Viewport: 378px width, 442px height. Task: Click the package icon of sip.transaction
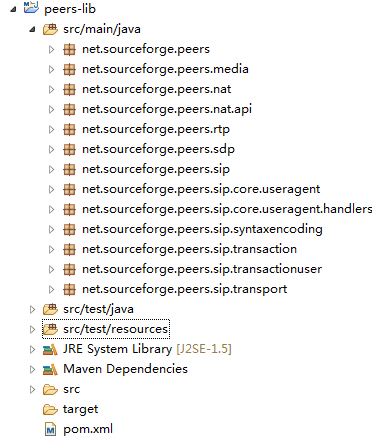pyautogui.click(x=69, y=250)
